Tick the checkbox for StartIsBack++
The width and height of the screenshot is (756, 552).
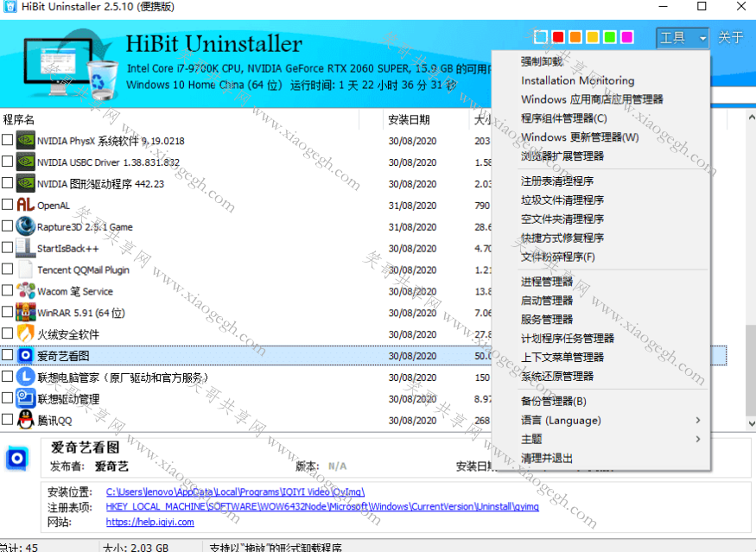tap(7, 247)
